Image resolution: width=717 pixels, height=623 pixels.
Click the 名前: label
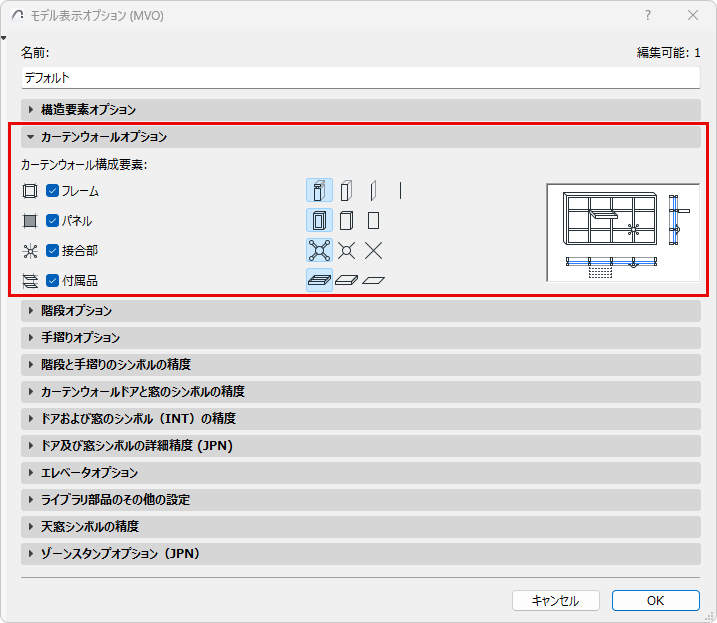pos(35,53)
